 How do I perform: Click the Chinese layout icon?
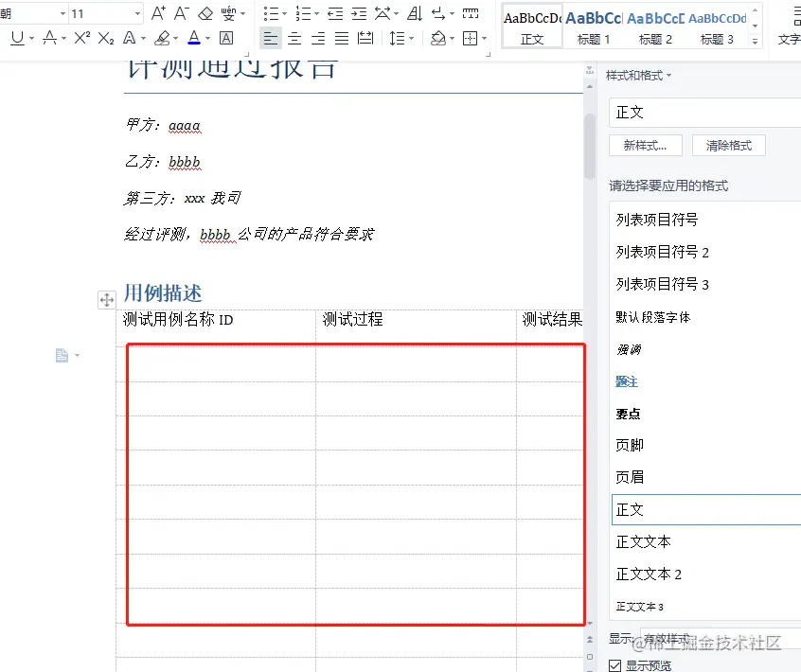(x=383, y=13)
